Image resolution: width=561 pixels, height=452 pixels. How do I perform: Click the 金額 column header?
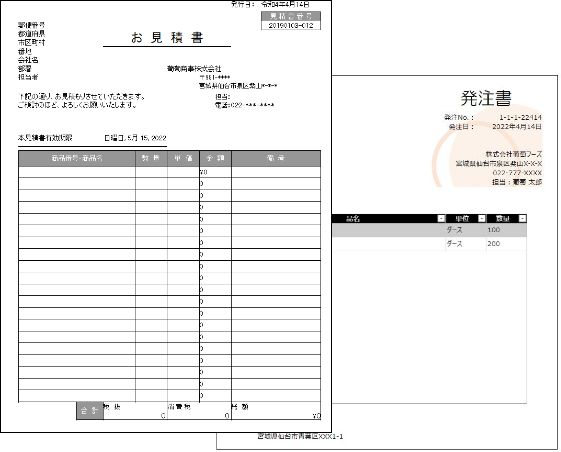(215, 158)
